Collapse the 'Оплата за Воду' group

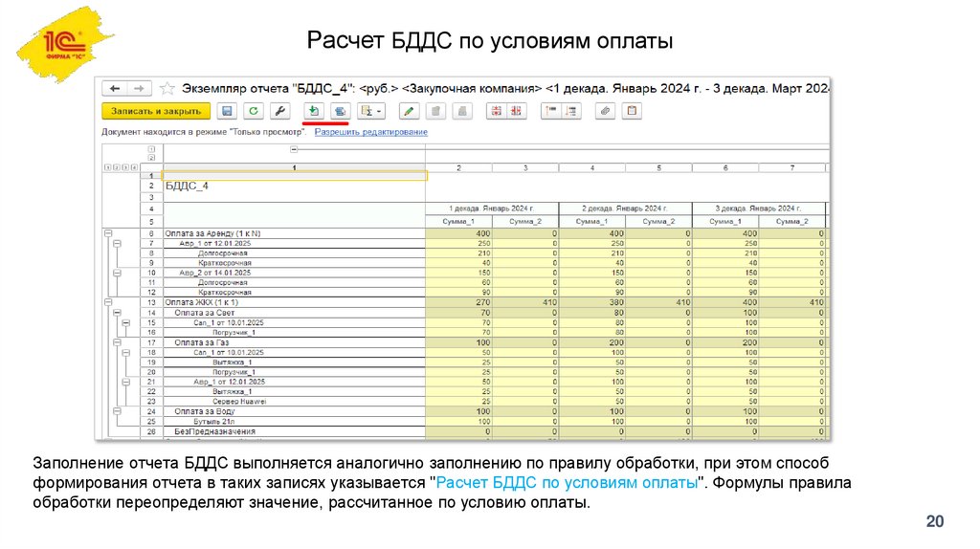pos(117,411)
